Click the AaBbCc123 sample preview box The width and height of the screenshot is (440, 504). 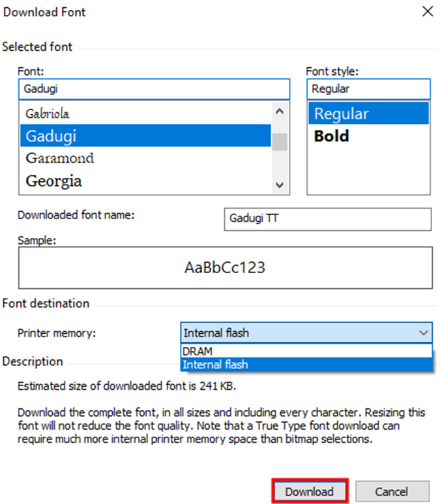pyautogui.click(x=226, y=267)
